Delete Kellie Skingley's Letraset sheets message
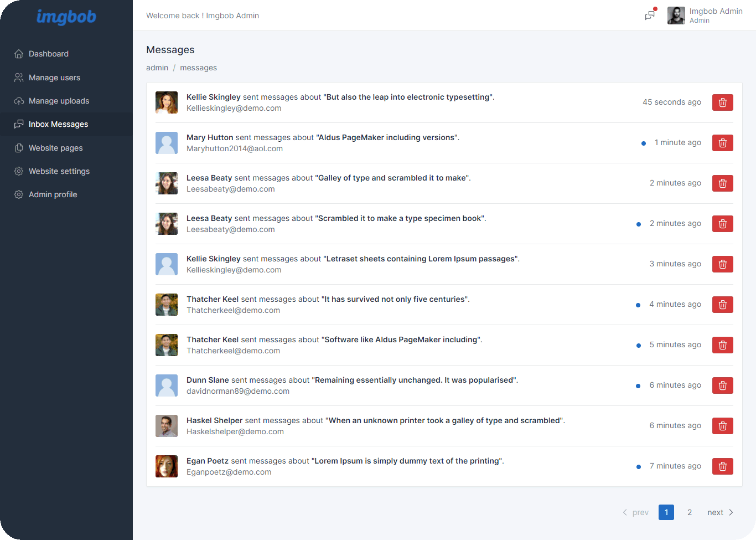The width and height of the screenshot is (756, 540). [723, 264]
